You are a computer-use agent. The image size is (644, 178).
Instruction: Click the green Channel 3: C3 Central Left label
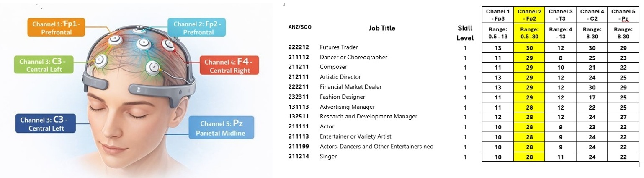click(x=44, y=65)
